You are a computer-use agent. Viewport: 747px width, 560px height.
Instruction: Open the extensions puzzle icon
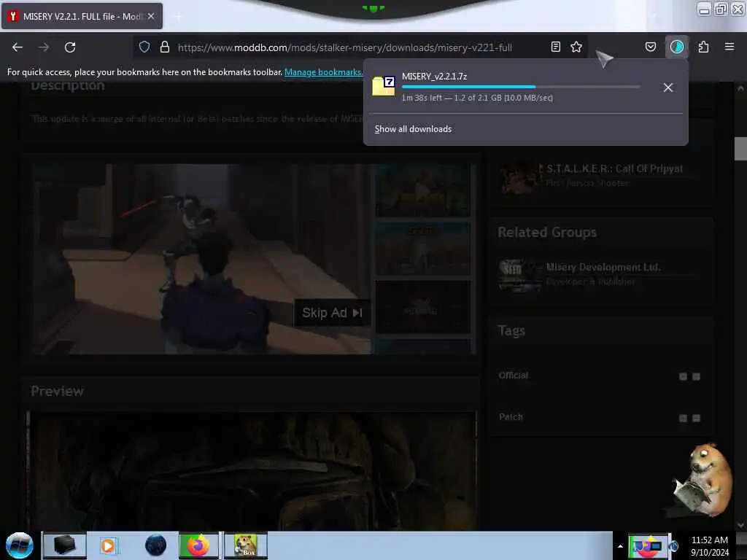coord(703,47)
